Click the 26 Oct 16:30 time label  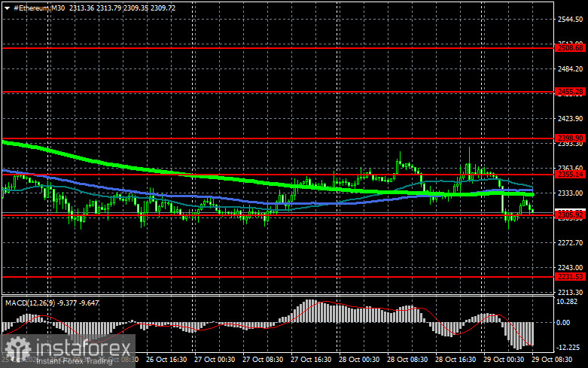(166, 360)
